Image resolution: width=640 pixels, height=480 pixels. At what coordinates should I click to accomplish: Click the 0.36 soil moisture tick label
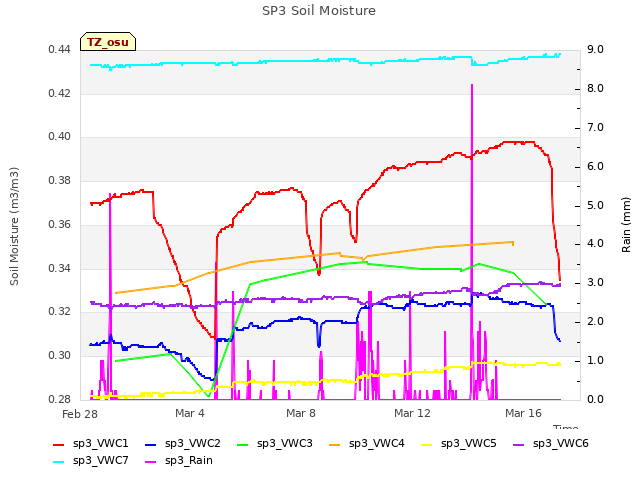click(59, 224)
